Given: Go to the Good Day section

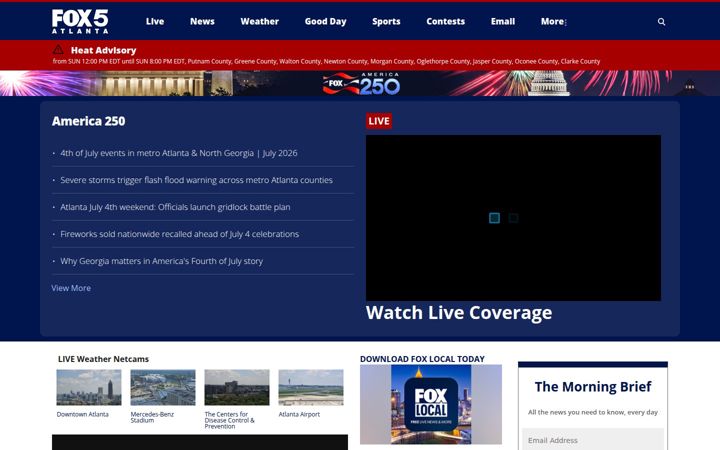Looking at the screenshot, I should click(x=325, y=21).
